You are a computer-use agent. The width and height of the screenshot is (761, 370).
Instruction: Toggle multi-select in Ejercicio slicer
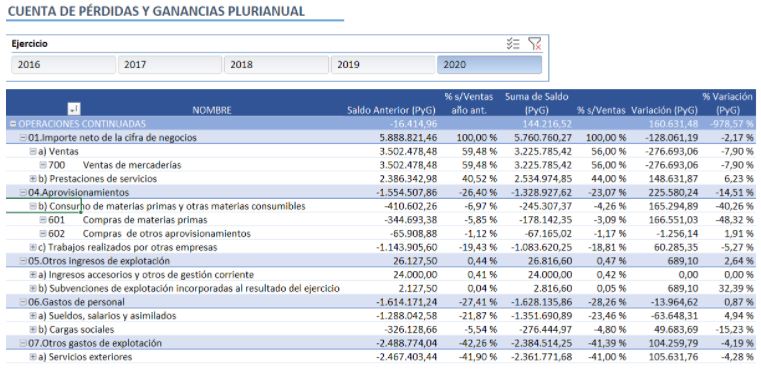[513, 44]
